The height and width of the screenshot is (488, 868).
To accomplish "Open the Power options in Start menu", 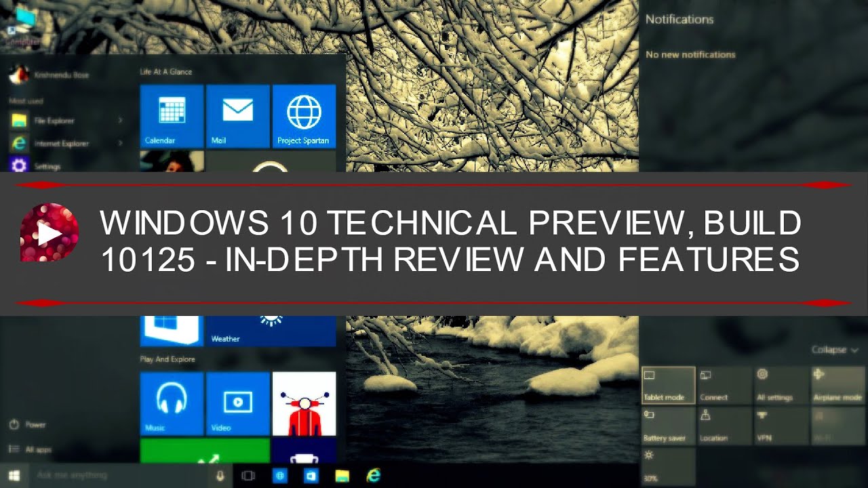I will (28, 425).
